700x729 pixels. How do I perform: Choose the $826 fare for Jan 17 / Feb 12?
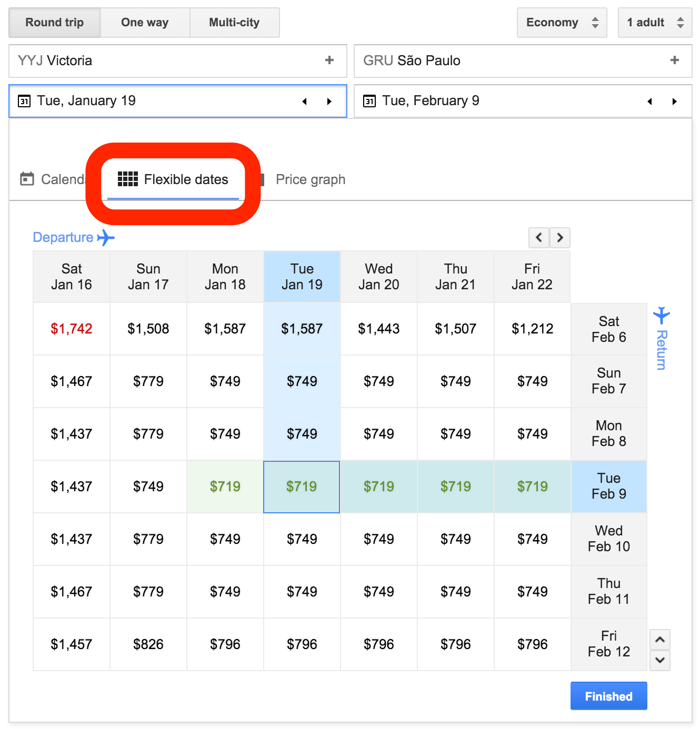(148, 644)
